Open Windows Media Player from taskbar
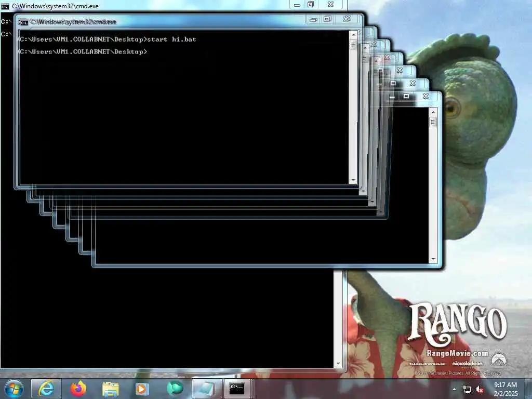Image resolution: width=532 pixels, height=399 pixels. click(142, 389)
